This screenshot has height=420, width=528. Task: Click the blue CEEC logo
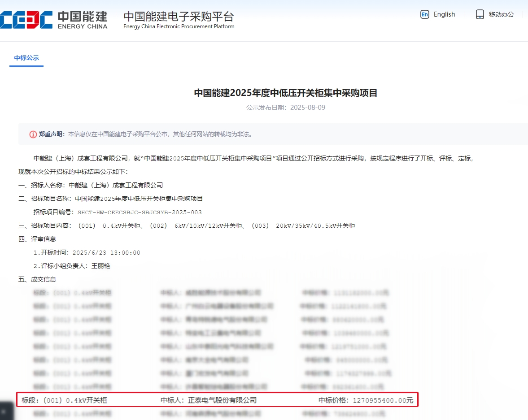pyautogui.click(x=26, y=20)
